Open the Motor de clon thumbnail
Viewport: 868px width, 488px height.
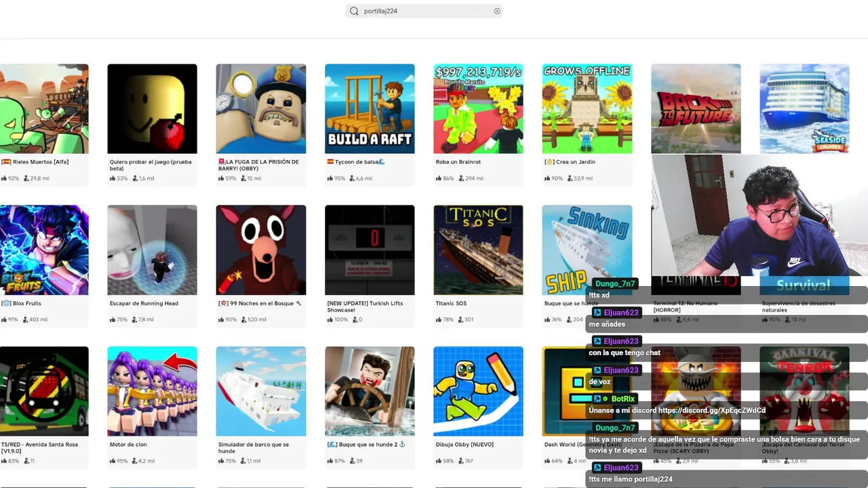click(152, 391)
